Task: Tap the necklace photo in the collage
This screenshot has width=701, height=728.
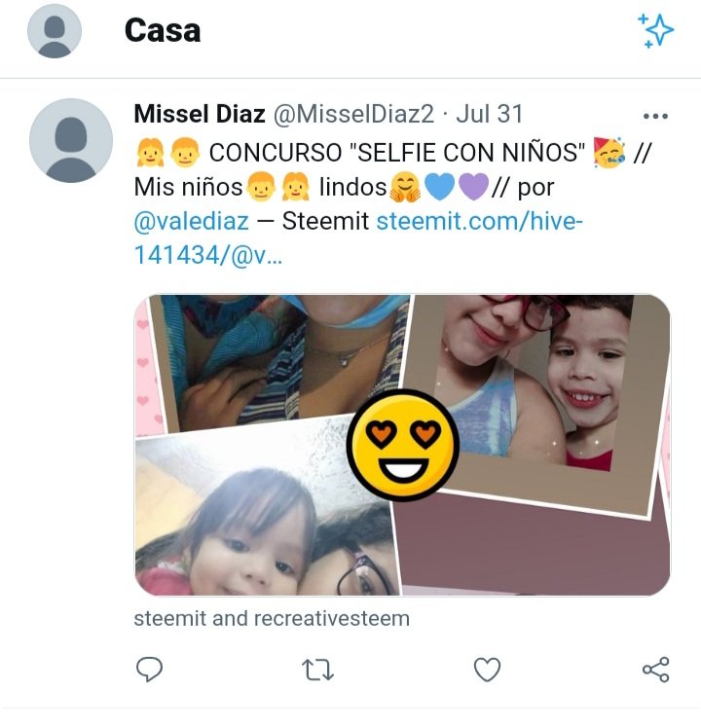Action: click(278, 362)
